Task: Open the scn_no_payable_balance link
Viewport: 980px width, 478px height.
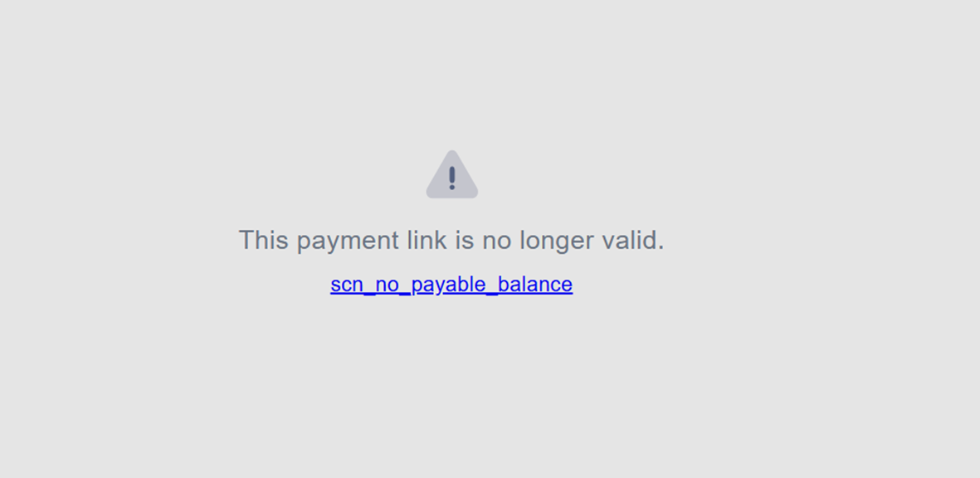Action: click(x=451, y=285)
